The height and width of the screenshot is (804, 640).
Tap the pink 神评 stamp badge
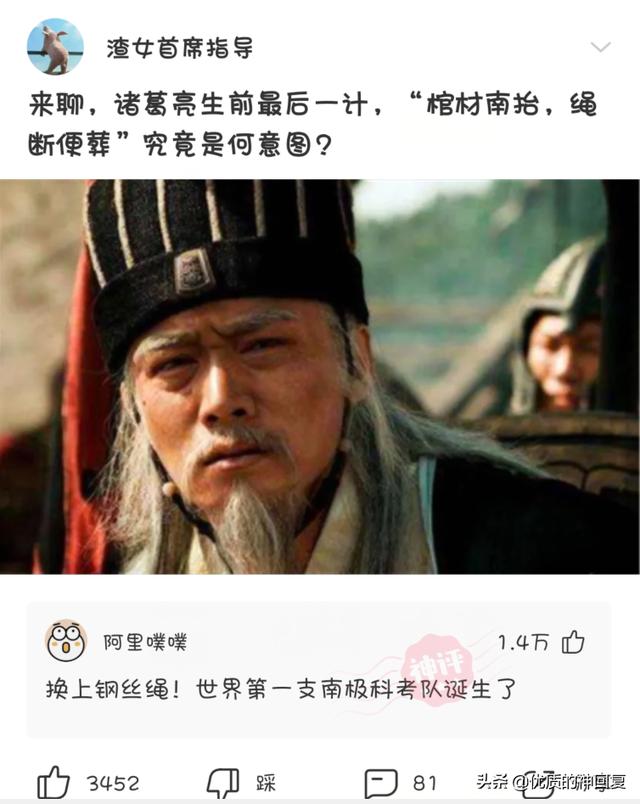tap(437, 670)
